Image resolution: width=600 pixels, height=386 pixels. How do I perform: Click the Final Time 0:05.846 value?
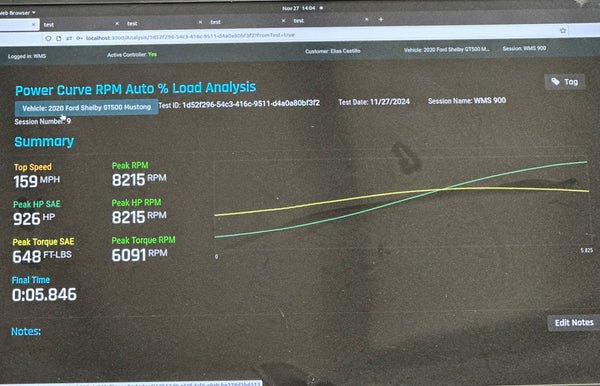point(44,295)
